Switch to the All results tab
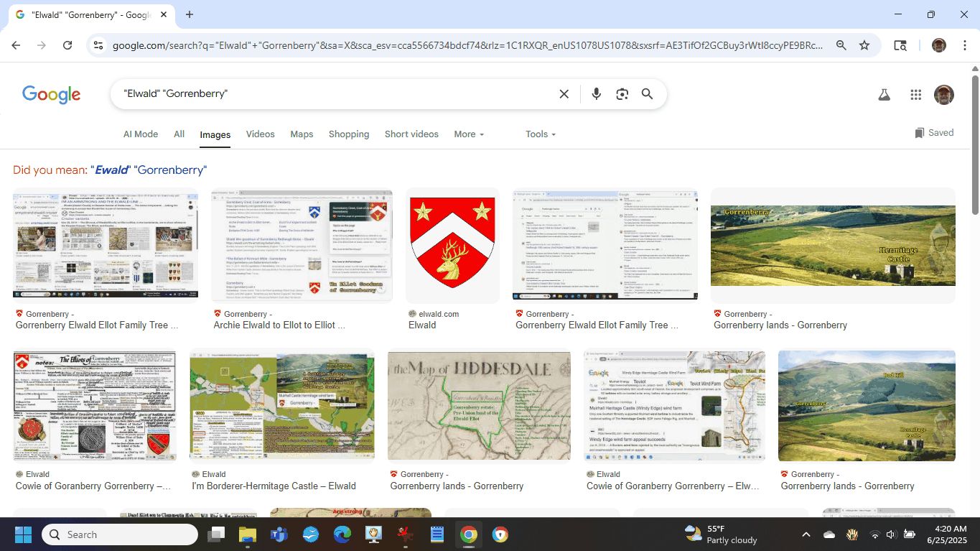Viewport: 980px width, 551px height. 179,134
